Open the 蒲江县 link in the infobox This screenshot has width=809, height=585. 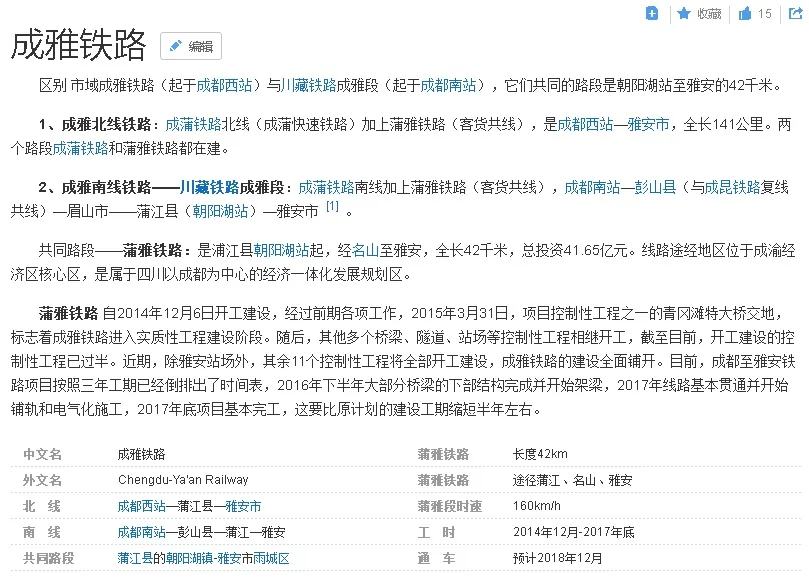(133, 558)
